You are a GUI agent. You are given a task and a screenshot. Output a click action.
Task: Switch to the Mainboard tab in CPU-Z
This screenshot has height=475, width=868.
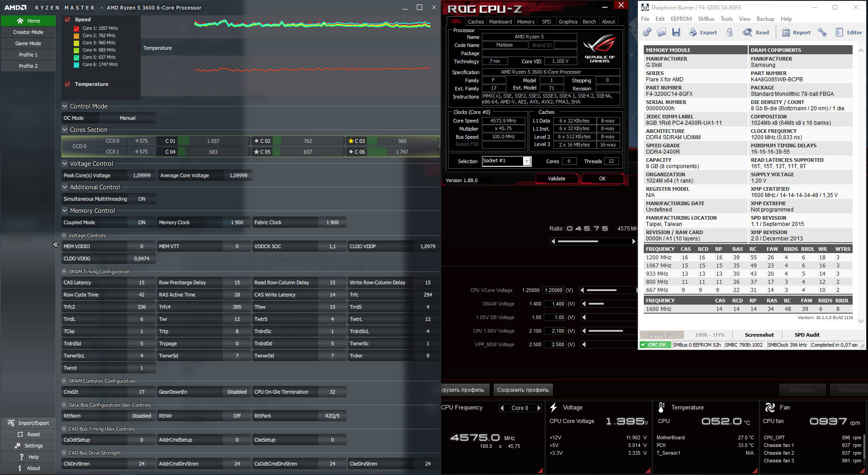tap(500, 22)
